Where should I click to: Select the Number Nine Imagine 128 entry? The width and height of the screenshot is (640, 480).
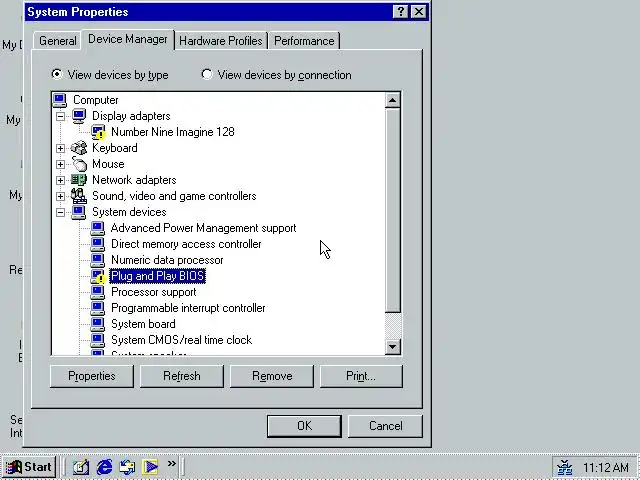173,132
